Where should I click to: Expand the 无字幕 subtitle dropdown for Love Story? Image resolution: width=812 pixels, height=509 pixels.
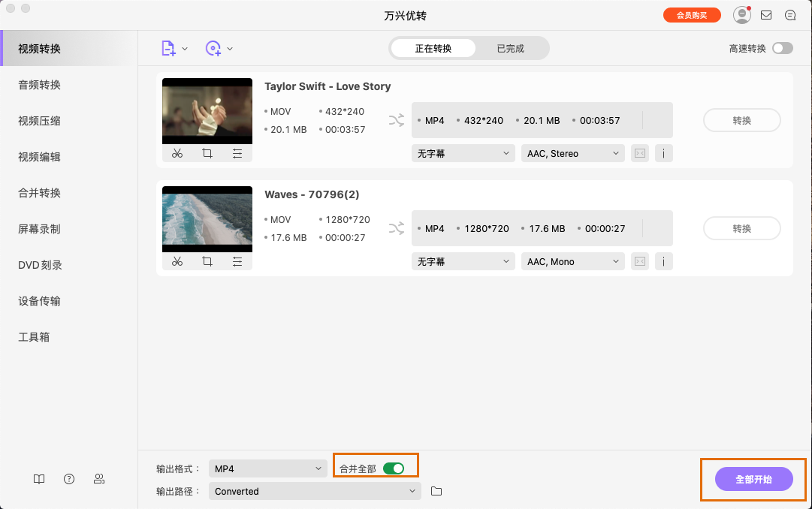[x=463, y=153]
